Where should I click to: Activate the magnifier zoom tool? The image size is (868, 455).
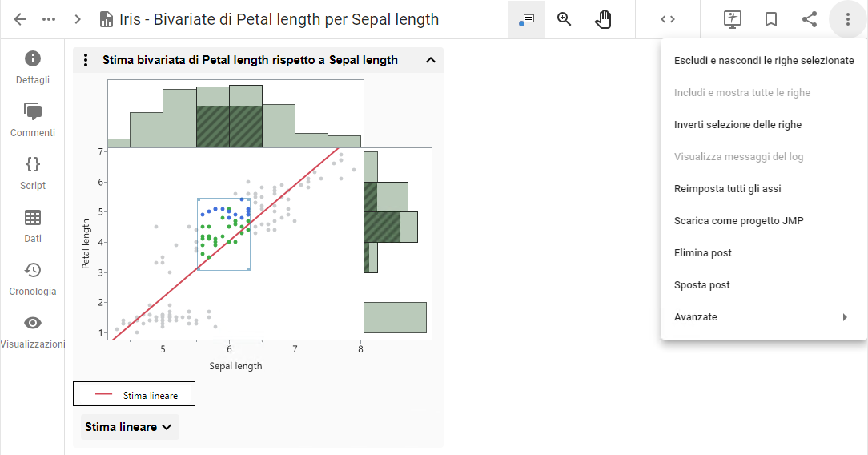click(565, 19)
